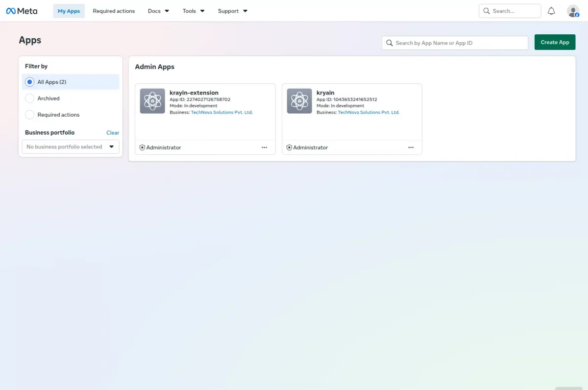The height and width of the screenshot is (390, 588).
Task: Open the notifications bell
Action: click(551, 11)
